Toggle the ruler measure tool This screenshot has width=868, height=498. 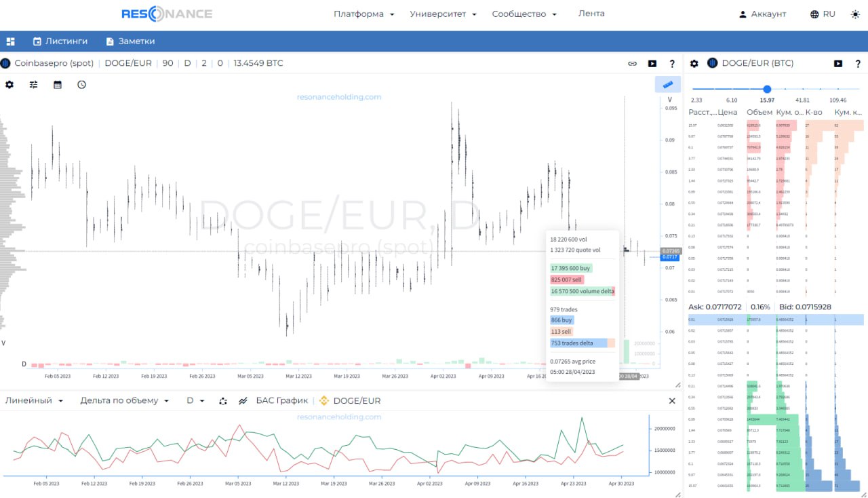click(x=667, y=85)
